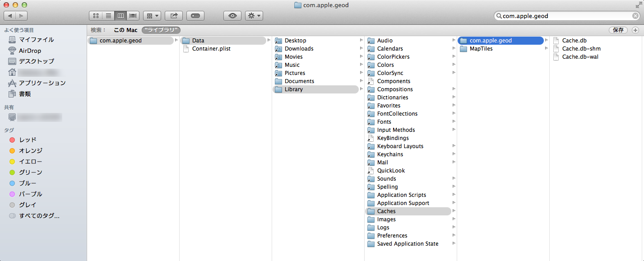The width and height of the screenshot is (644, 261).
Task: Clear the search field text
Action: point(635,16)
